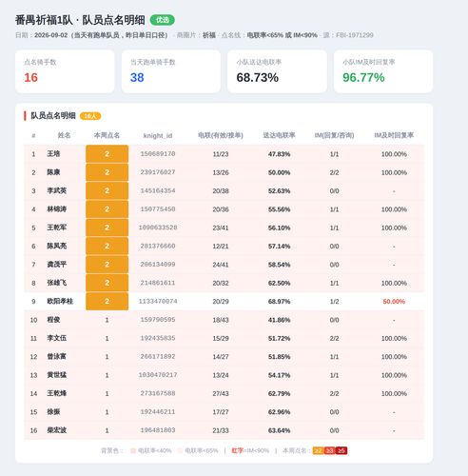Screen dimensions: 468x476
Task: Select the name 陈康 in row 2
Action: pos(53,172)
